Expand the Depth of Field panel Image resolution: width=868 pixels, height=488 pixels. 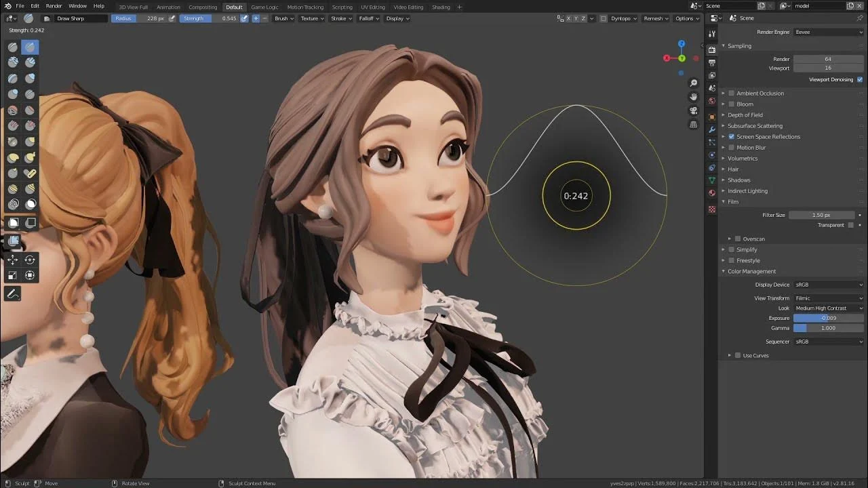[x=745, y=115]
